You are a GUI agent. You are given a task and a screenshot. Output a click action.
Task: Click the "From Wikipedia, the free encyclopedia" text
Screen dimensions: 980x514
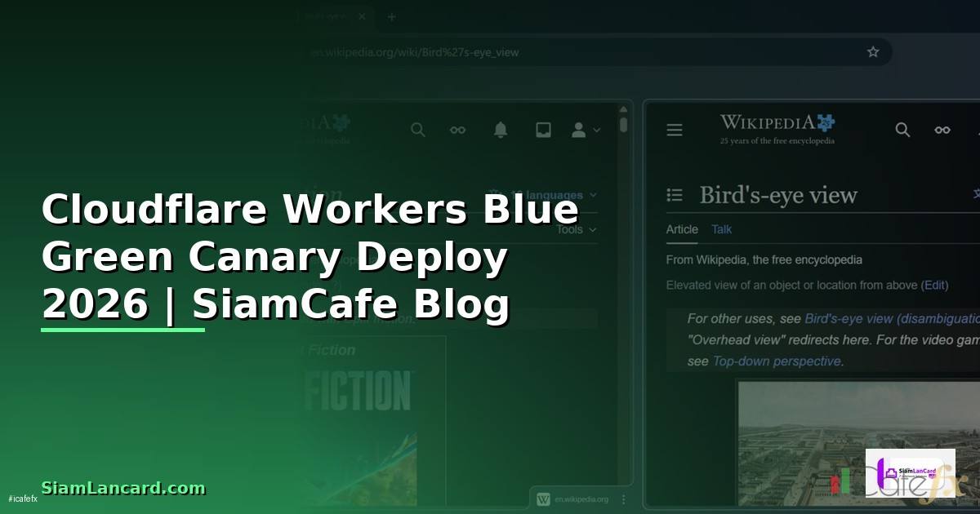point(764,260)
